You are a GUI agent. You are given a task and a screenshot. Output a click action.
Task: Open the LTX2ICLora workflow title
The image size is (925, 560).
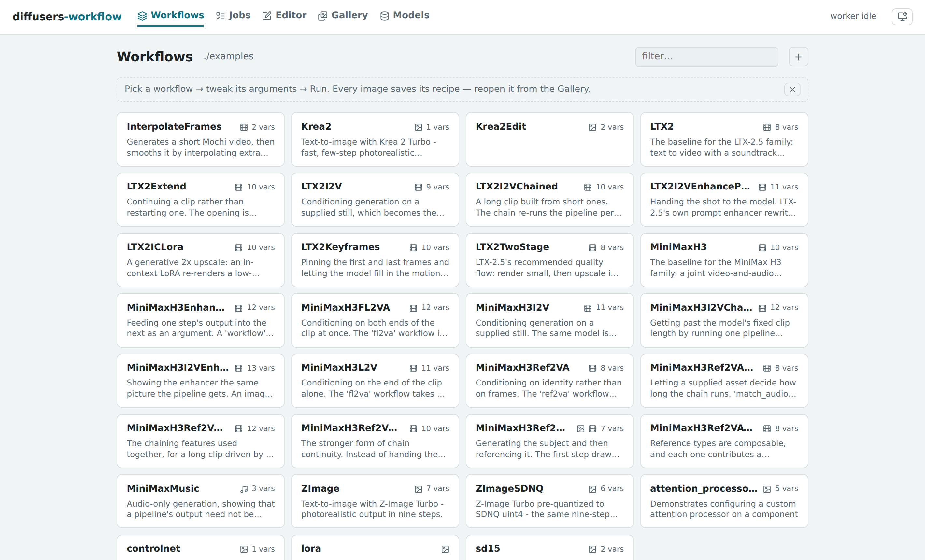[155, 247]
